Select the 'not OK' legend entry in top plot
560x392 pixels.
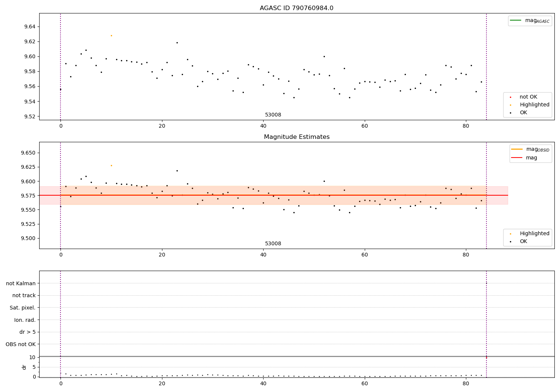[528, 97]
